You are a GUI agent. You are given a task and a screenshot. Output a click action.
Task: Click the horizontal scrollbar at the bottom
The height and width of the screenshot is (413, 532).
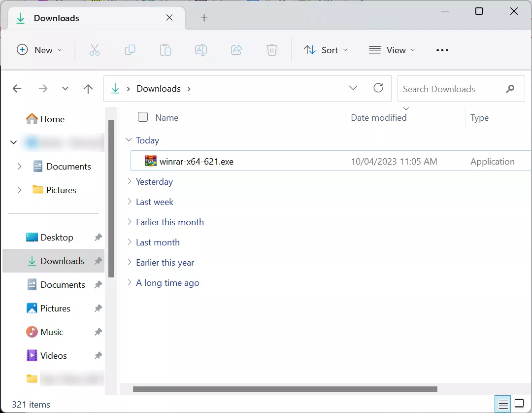click(285, 389)
